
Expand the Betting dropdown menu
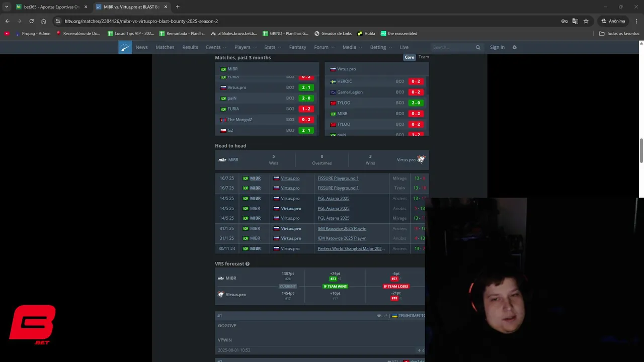381,47
